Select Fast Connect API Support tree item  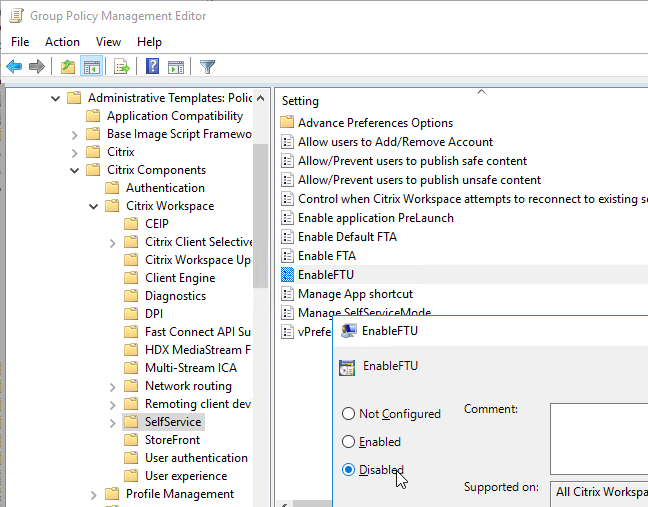[x=198, y=331]
